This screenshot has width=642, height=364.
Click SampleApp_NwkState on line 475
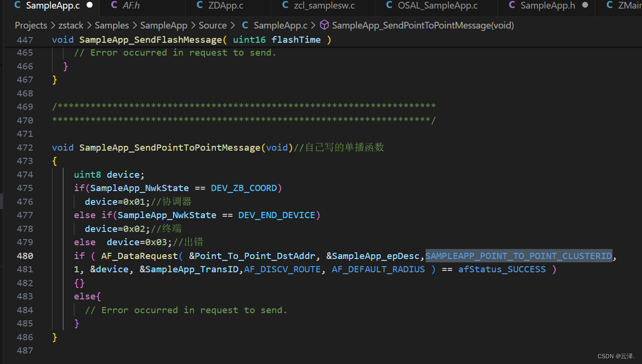139,188
